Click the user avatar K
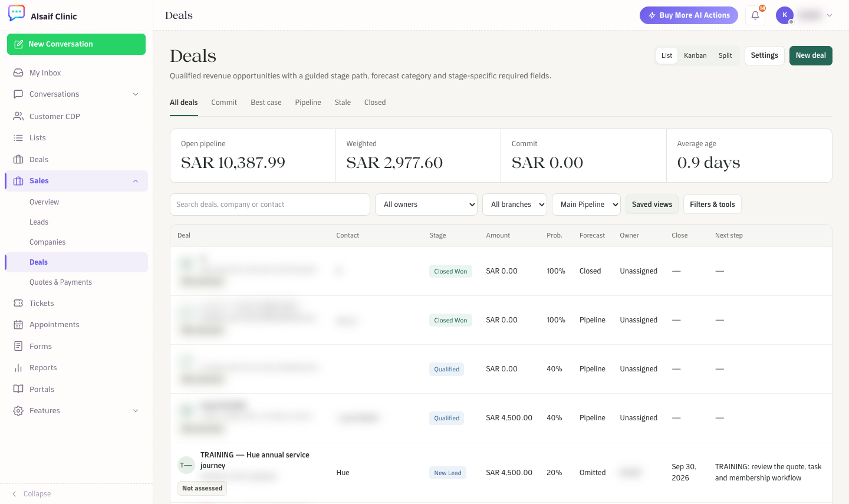 pyautogui.click(x=785, y=15)
